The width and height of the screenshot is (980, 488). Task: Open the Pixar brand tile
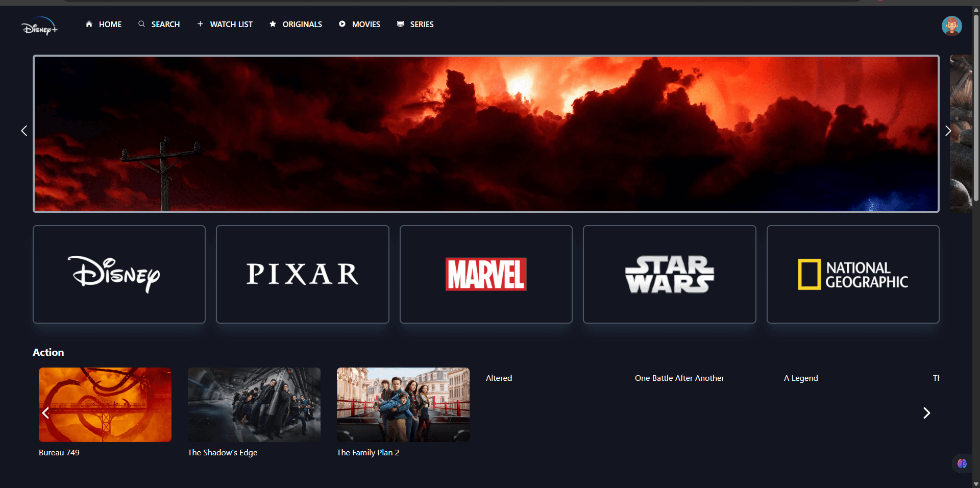pos(302,274)
